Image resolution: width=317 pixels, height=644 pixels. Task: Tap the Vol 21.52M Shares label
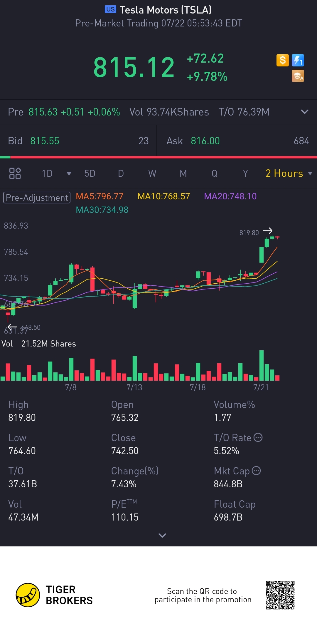click(39, 344)
